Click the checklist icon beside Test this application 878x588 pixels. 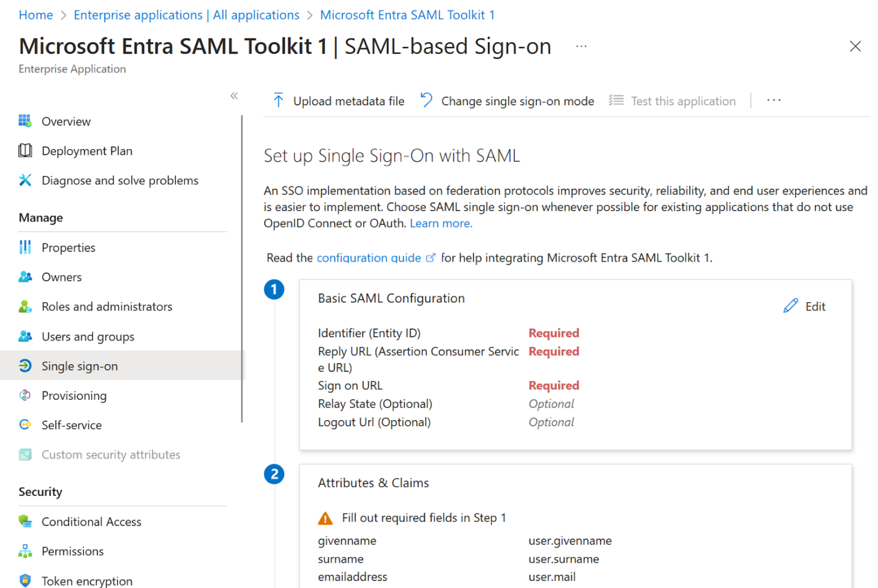(616, 100)
